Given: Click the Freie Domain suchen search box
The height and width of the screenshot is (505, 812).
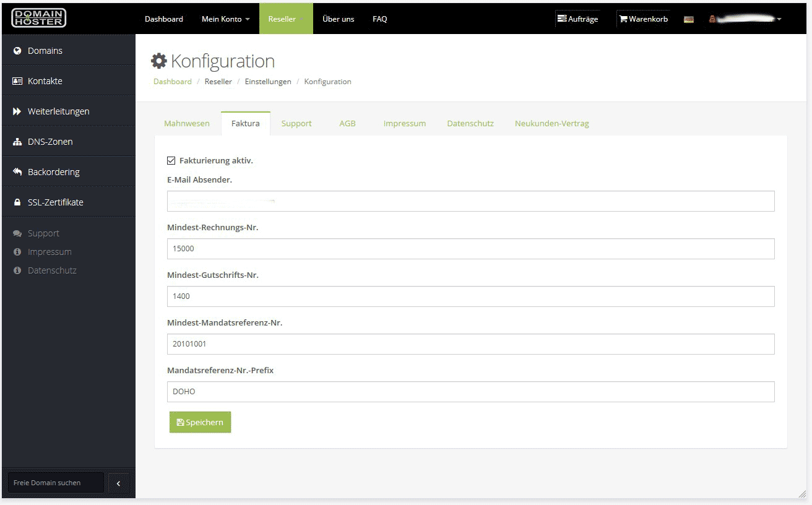Looking at the screenshot, I should click(56, 483).
